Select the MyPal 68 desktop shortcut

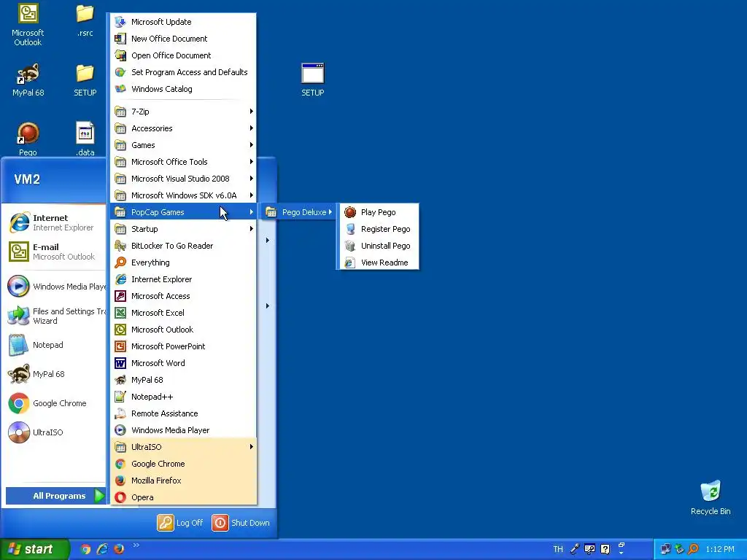[x=28, y=79]
